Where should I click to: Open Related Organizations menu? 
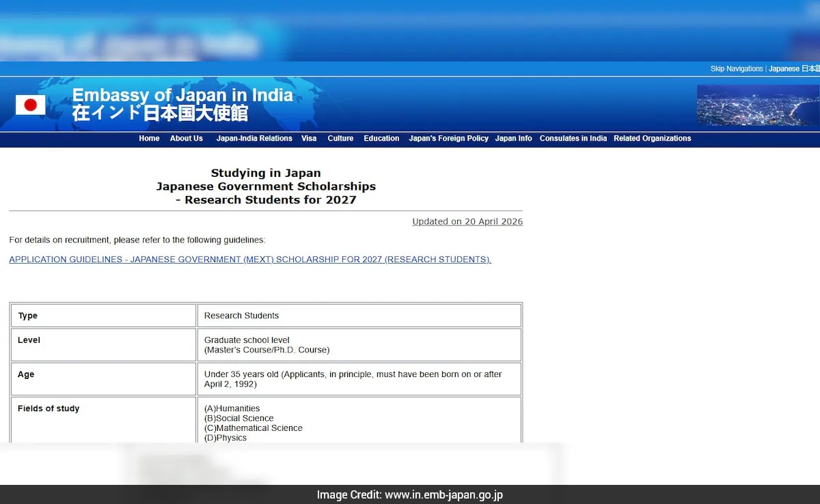[x=653, y=139]
